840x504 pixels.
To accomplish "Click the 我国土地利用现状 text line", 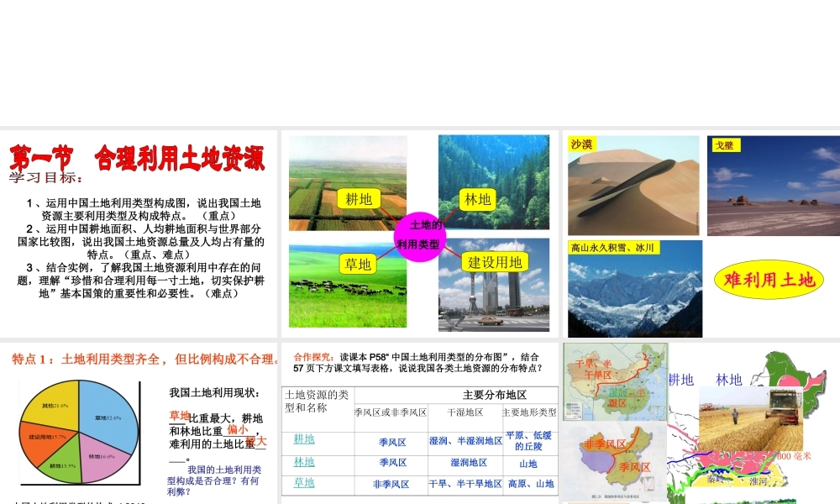I will [x=215, y=392].
